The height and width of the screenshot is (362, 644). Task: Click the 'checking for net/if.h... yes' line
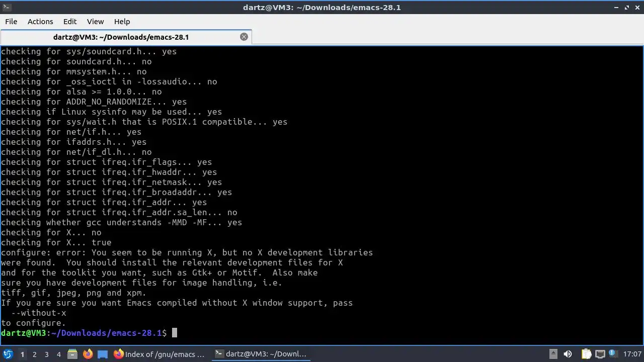[x=71, y=132]
